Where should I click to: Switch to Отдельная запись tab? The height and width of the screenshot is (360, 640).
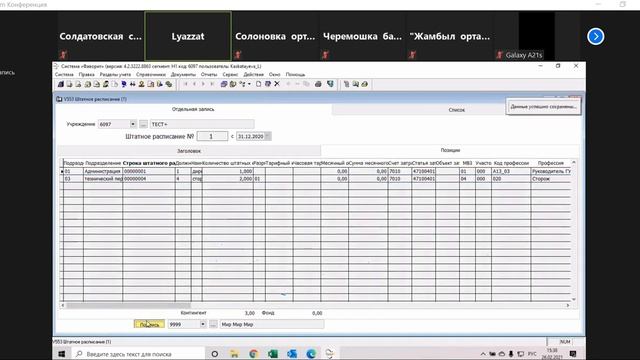(x=193, y=109)
